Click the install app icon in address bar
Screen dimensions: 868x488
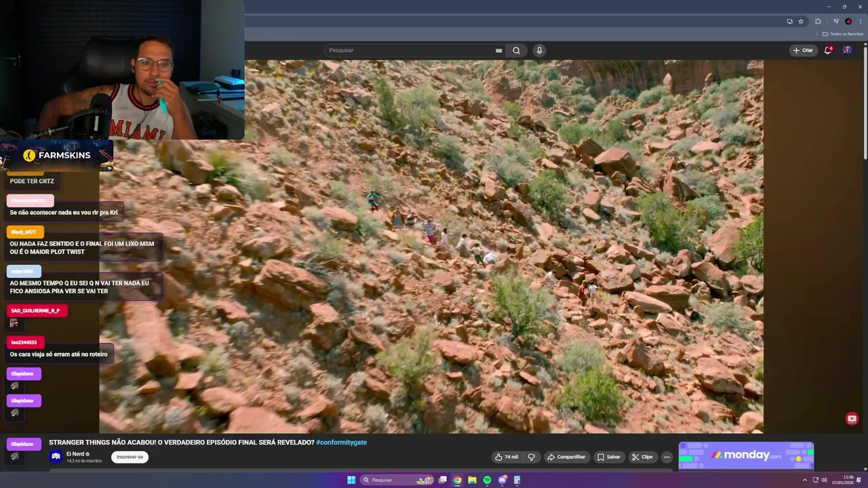(x=789, y=21)
